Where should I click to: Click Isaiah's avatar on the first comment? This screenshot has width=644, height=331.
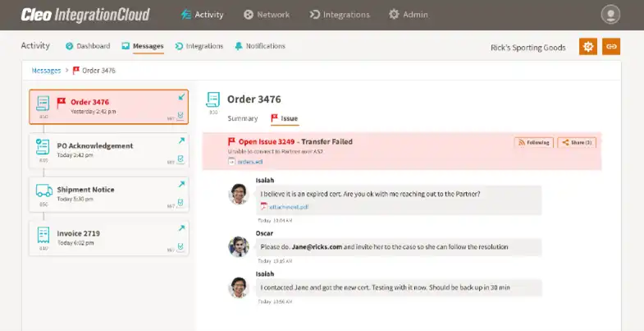239,194
